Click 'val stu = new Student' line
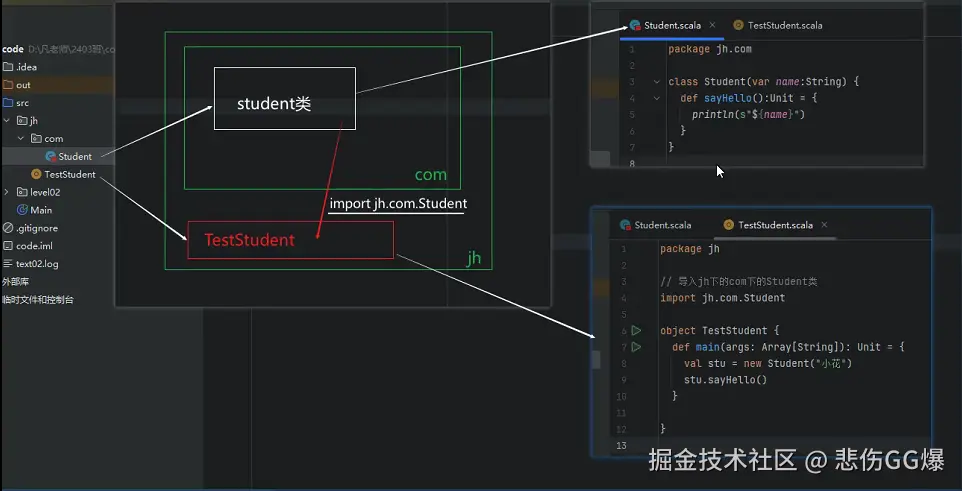 pos(768,363)
